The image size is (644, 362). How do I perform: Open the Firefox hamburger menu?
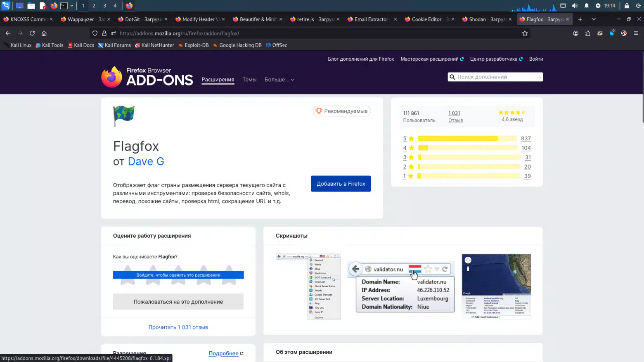click(x=636, y=33)
